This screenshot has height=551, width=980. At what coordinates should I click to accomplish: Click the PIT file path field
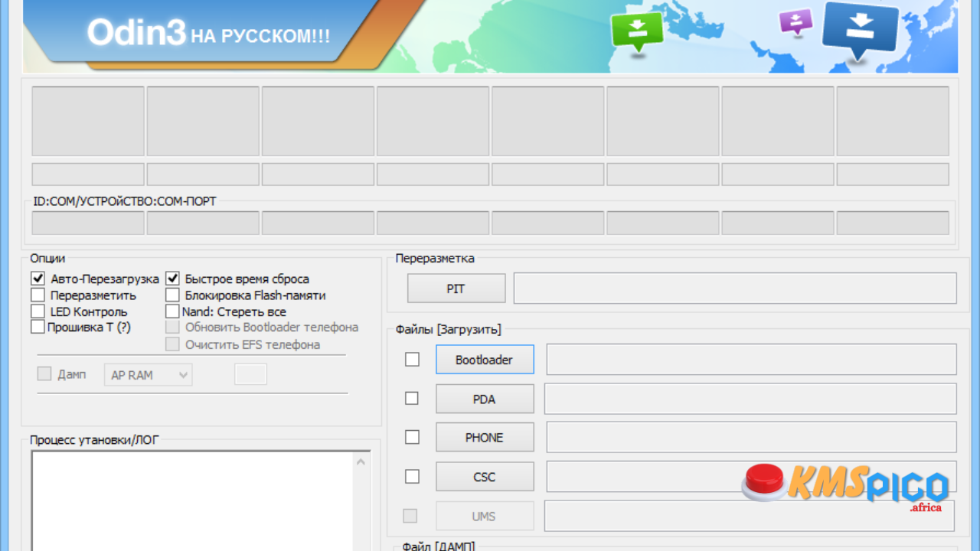click(735, 289)
